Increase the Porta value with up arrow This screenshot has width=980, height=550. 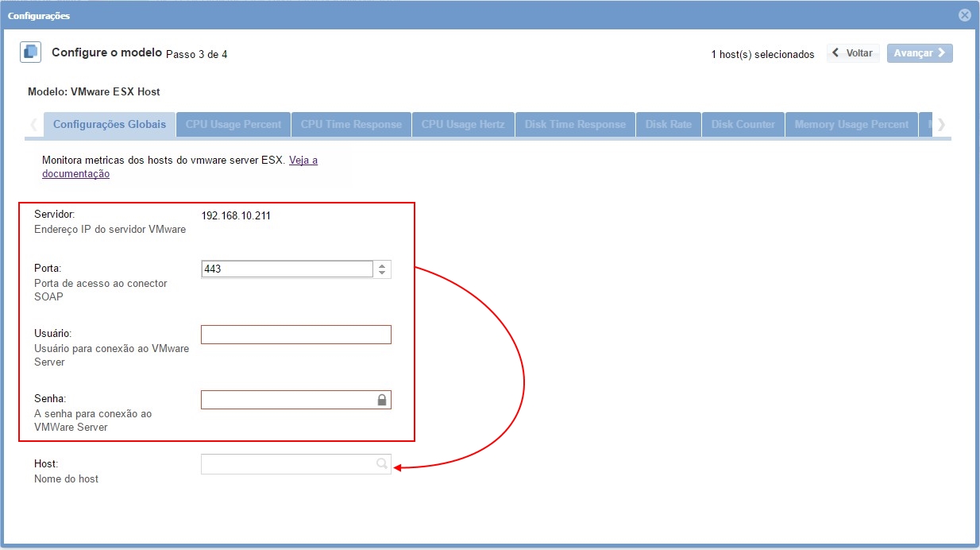[382, 265]
